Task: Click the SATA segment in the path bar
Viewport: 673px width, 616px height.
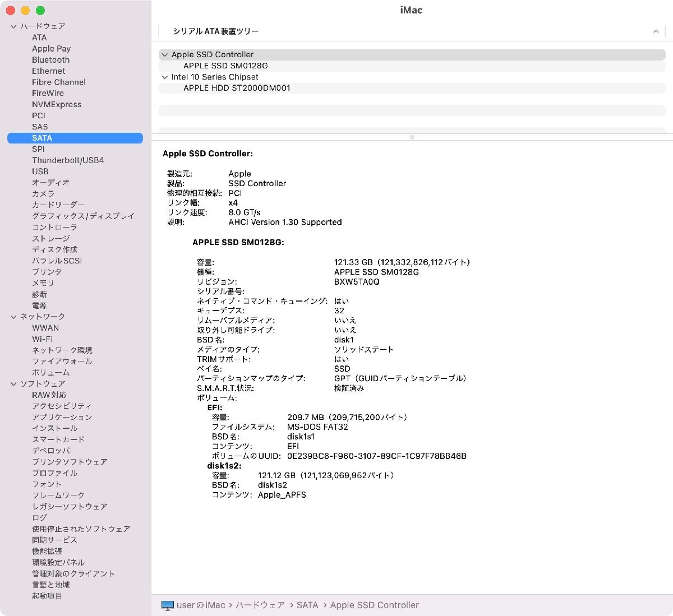Action: pos(307,605)
